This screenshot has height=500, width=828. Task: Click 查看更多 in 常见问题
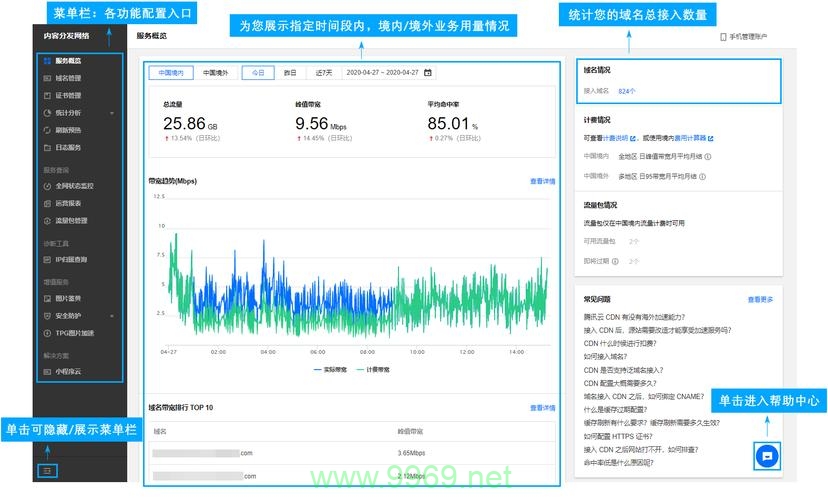(x=760, y=299)
